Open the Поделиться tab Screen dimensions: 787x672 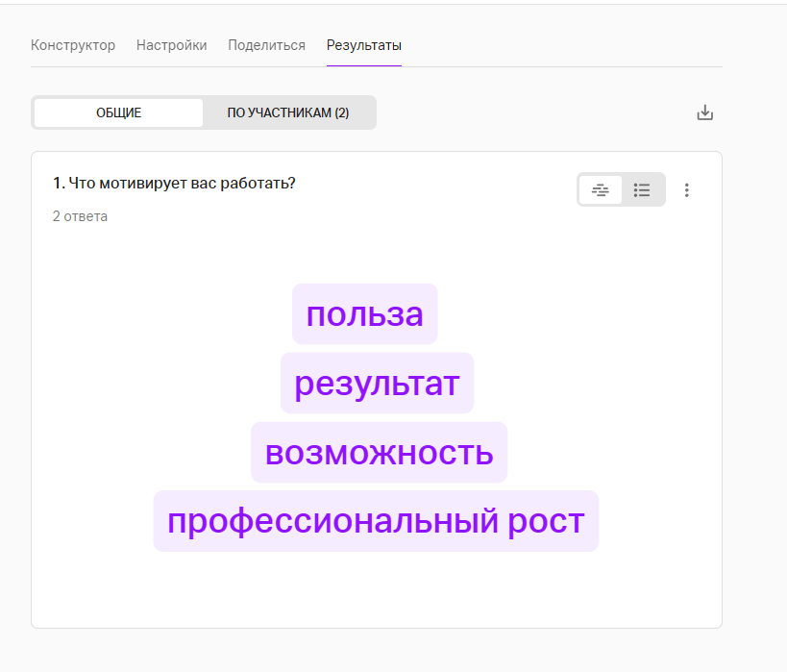tap(266, 45)
